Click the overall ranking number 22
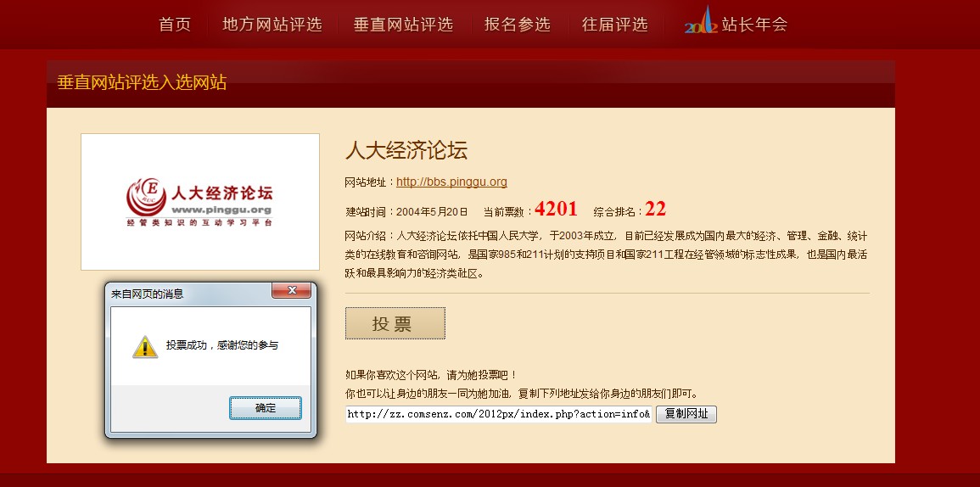The width and height of the screenshot is (980, 487). (656, 209)
